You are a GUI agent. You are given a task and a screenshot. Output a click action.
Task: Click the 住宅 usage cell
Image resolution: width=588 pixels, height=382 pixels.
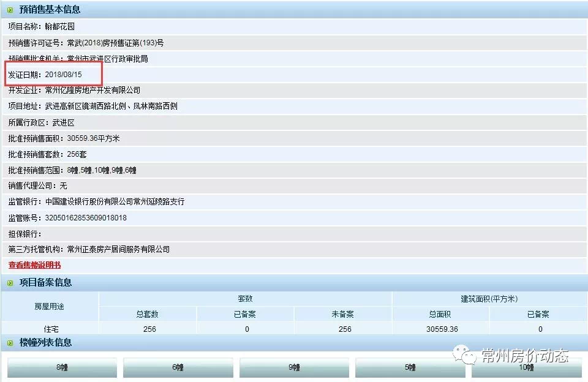(51, 329)
